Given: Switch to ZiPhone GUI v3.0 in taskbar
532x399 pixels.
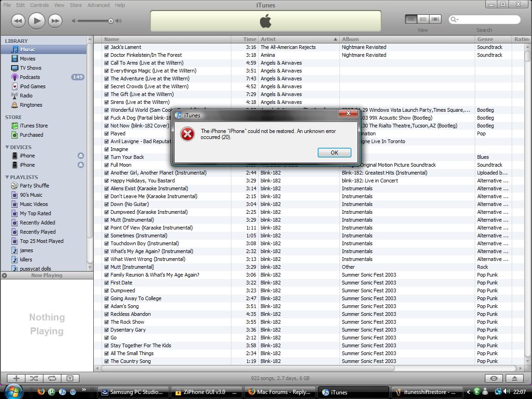Looking at the screenshot, I should (206, 392).
